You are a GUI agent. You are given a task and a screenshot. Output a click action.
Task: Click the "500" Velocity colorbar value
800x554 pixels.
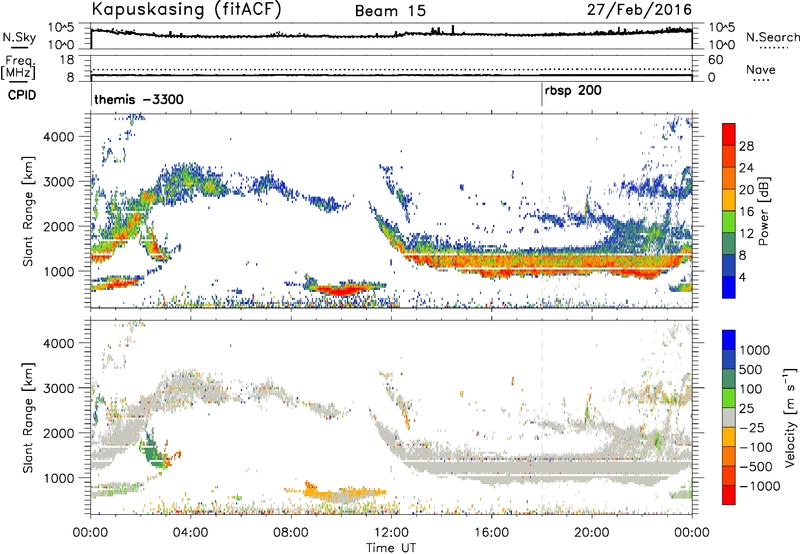click(x=751, y=369)
